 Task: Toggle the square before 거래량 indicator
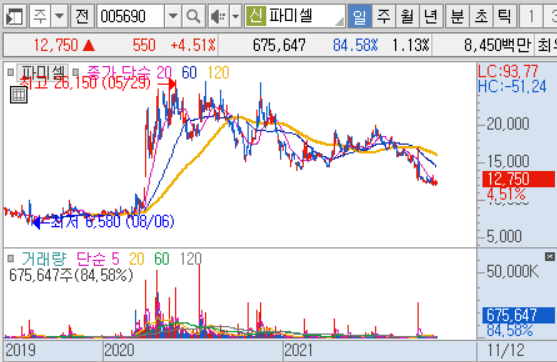click(10, 258)
